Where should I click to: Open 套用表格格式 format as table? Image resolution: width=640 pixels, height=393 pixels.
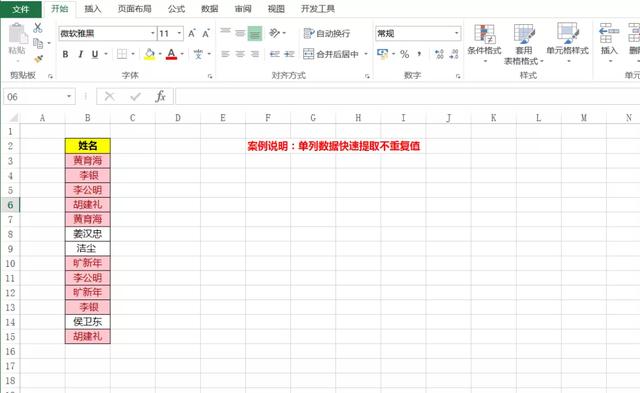coord(524,44)
